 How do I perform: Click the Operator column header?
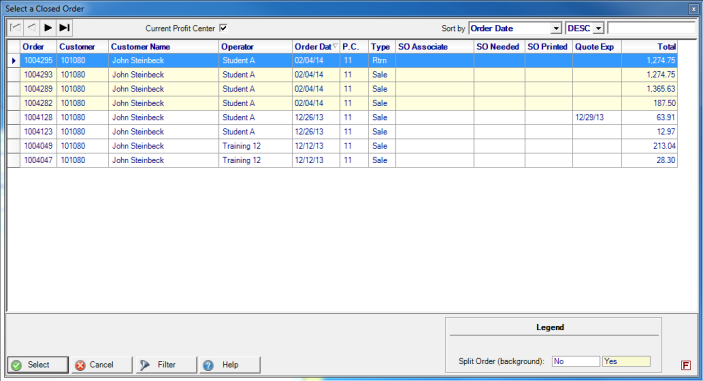(256, 47)
